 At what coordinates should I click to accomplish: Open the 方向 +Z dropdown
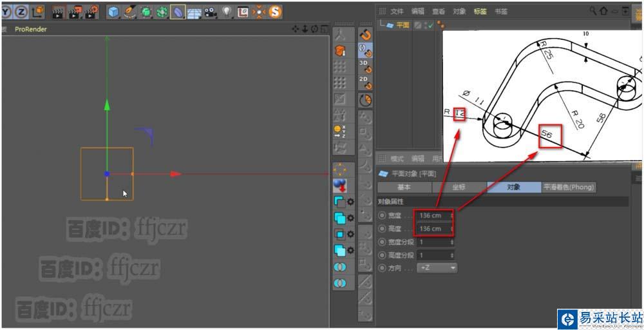(437, 268)
